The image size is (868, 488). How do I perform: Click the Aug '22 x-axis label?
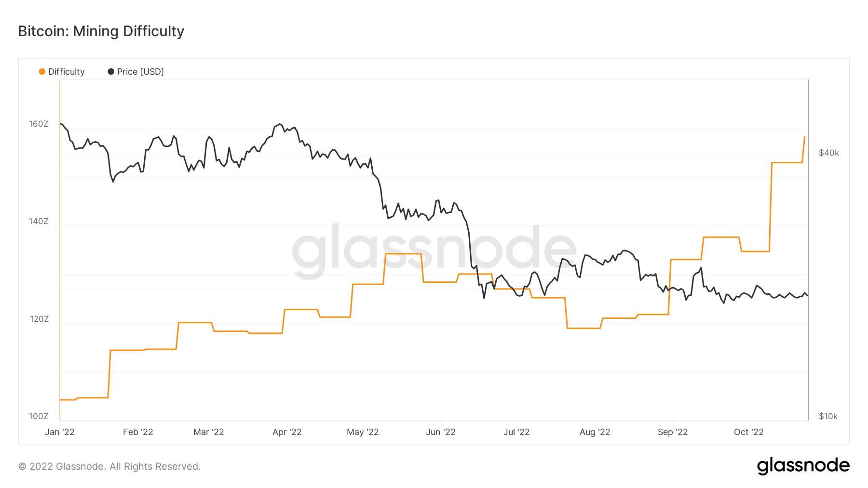[595, 432]
